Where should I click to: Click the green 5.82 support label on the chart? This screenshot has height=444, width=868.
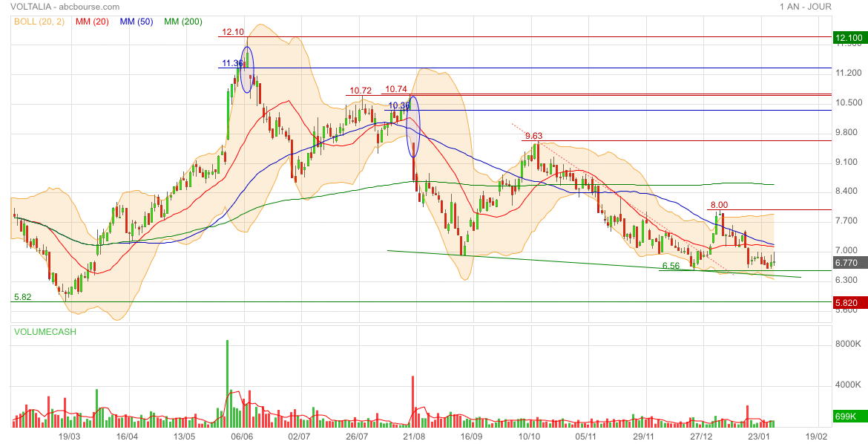[23, 297]
